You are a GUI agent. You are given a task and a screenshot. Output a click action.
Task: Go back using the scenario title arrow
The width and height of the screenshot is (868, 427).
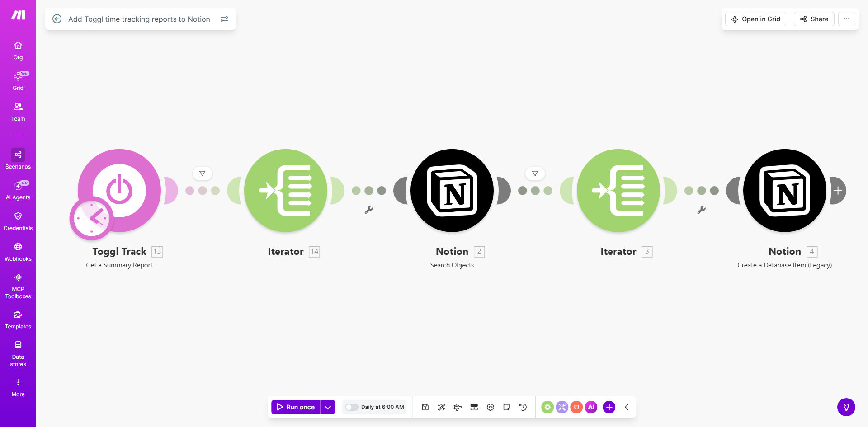pyautogui.click(x=57, y=19)
